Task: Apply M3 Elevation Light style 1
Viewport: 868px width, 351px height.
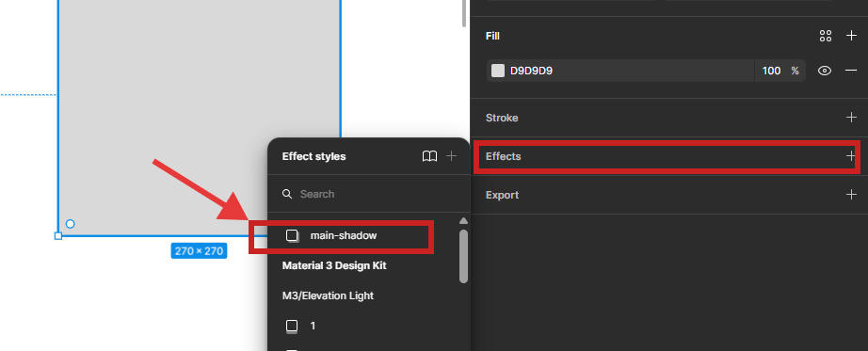Action: pos(313,327)
